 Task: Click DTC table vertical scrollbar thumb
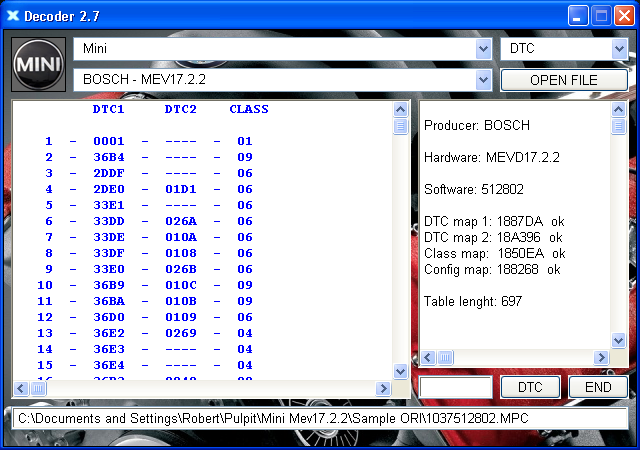coord(400,126)
